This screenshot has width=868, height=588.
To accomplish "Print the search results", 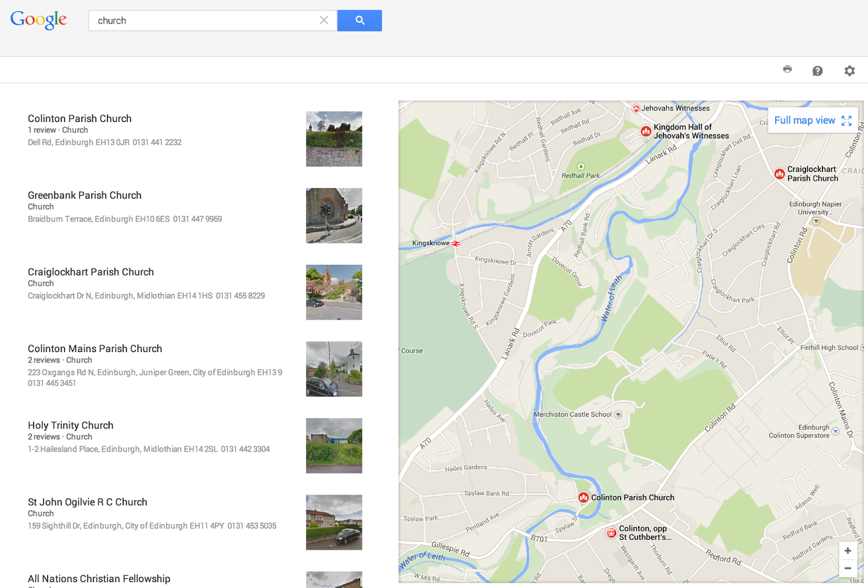I will click(787, 69).
